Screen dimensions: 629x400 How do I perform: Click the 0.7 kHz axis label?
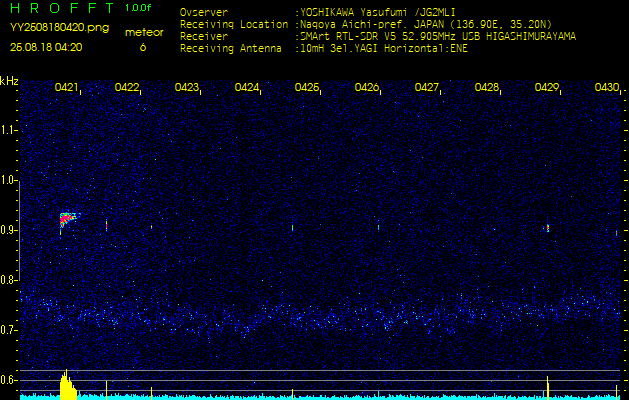click(x=7, y=330)
